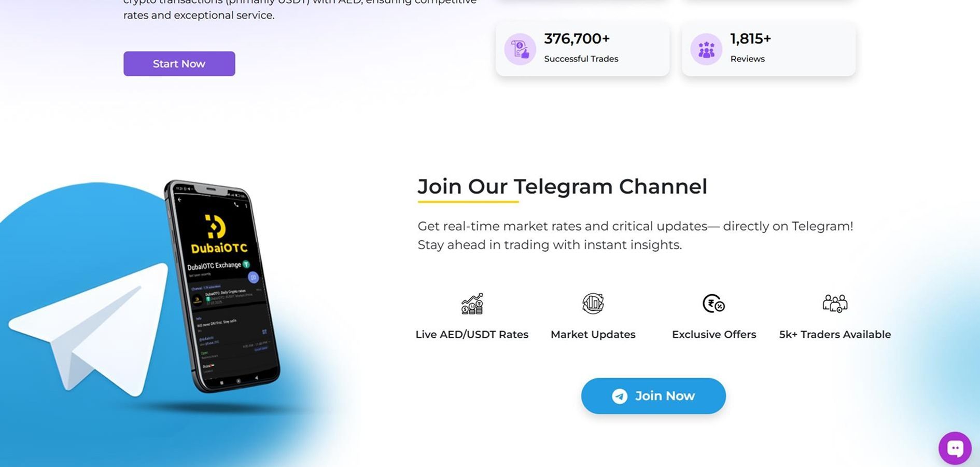Click the Reviews people group icon
This screenshot has height=467, width=980.
[706, 49]
